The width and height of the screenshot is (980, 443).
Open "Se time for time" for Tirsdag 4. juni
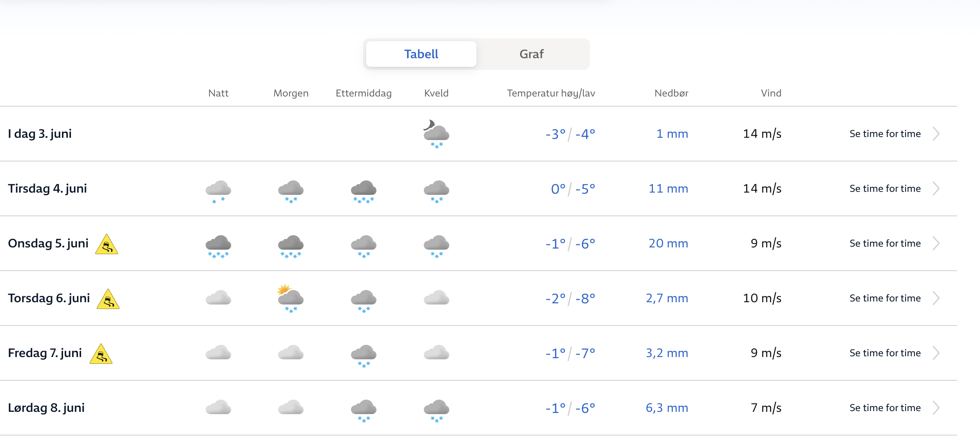(x=885, y=188)
